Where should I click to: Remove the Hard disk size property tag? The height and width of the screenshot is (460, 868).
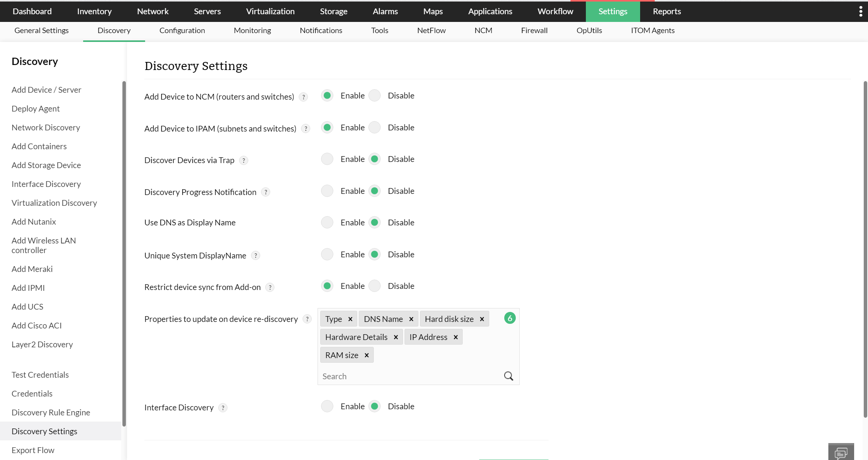(482, 319)
